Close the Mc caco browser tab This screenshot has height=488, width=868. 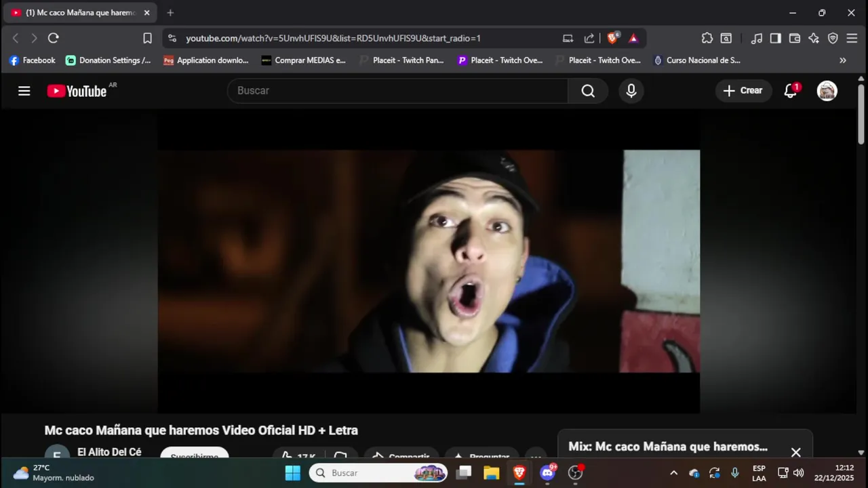[146, 13]
